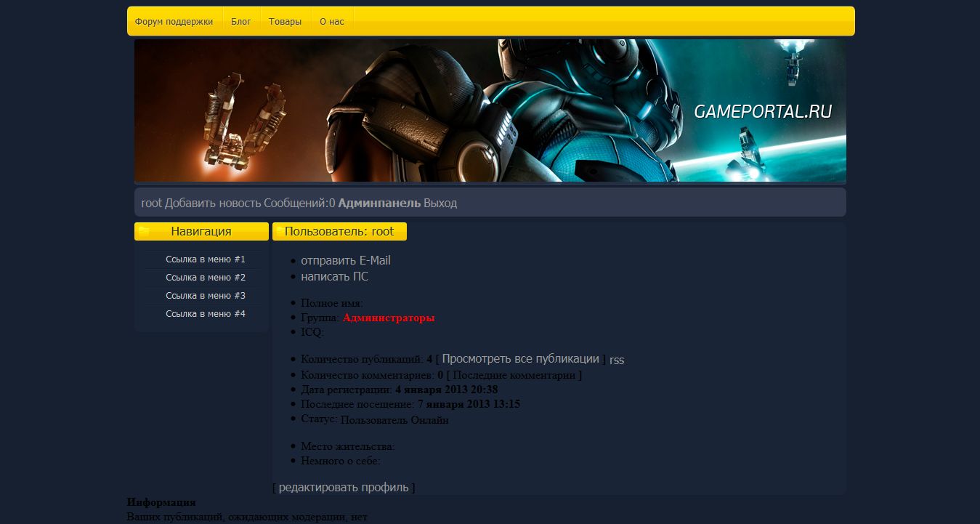Click the Навигация sidebar header

click(x=201, y=232)
